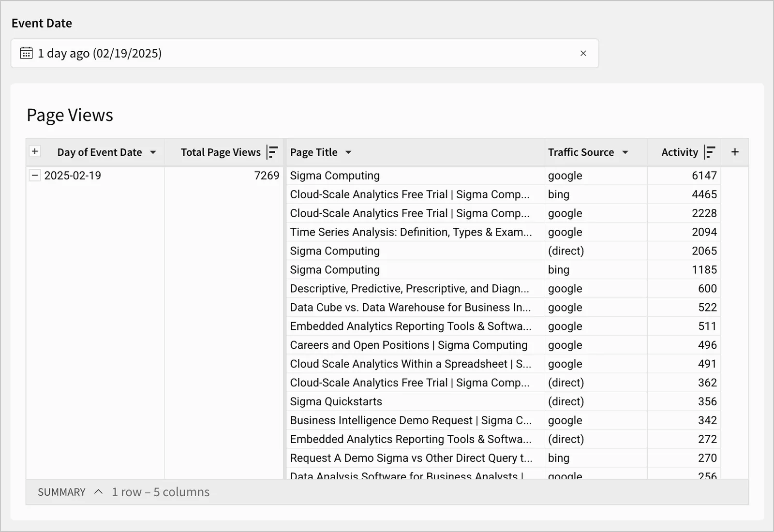The width and height of the screenshot is (774, 532).
Task: Collapse the 2025-02-19 group row
Action: (35, 176)
